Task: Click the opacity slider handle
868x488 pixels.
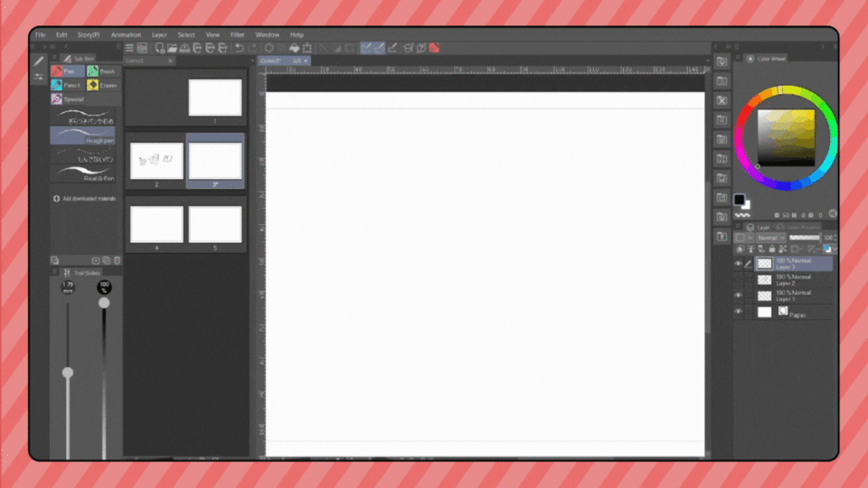Action: point(104,303)
